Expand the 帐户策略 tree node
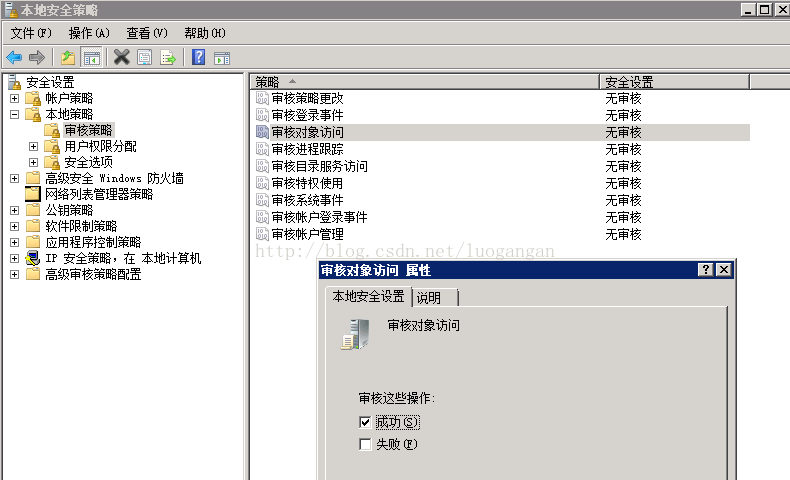This screenshot has width=790, height=480. click(15, 98)
